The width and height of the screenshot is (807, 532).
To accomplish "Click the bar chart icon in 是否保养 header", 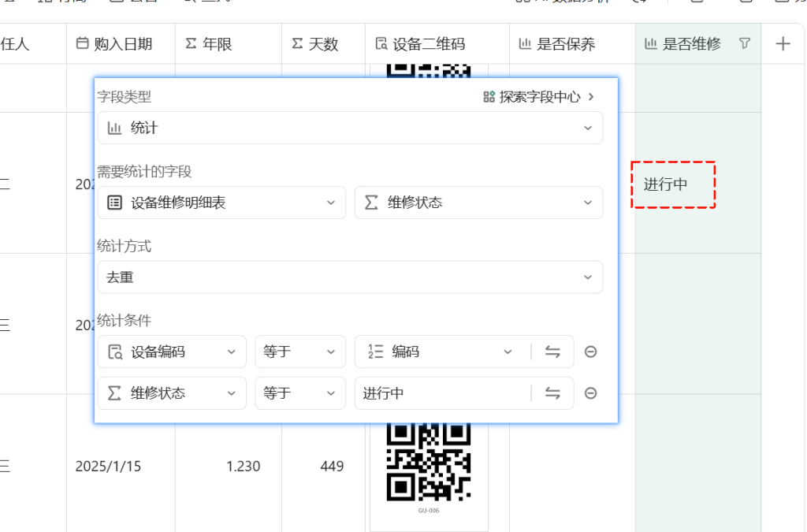I will coord(525,43).
